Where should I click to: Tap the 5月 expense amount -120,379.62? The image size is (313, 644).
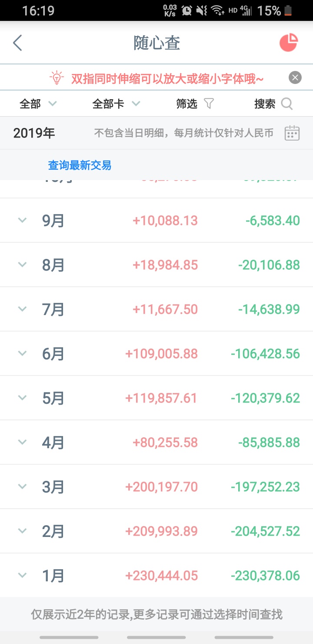pos(265,398)
